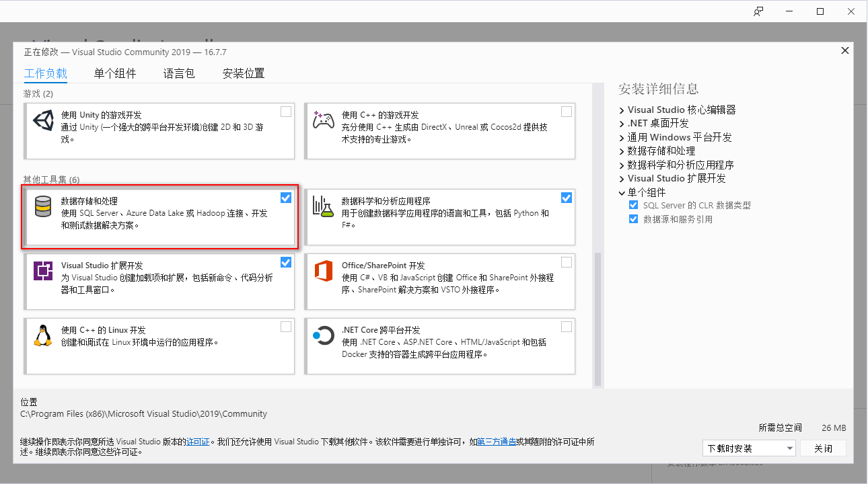Viewport: 868px width, 484px height.
Task: Enable Unity game development workload checkbox
Action: click(286, 112)
